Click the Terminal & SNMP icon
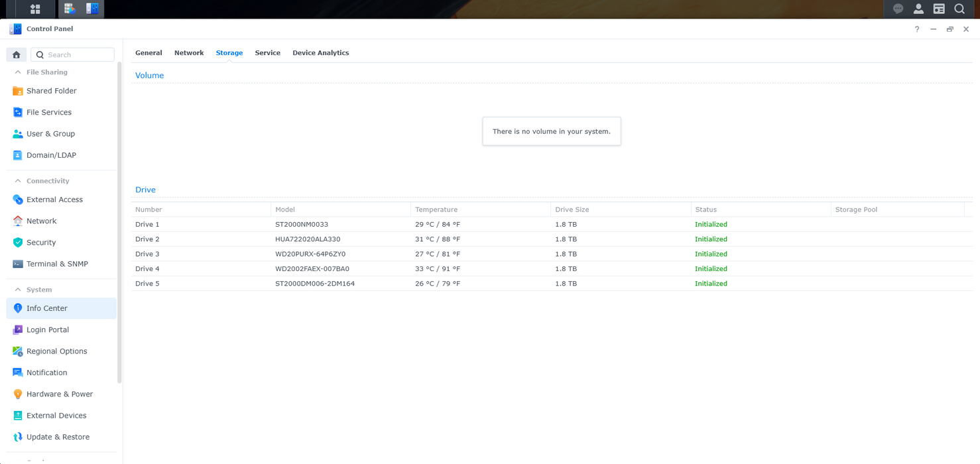980x464 pixels. [18, 264]
